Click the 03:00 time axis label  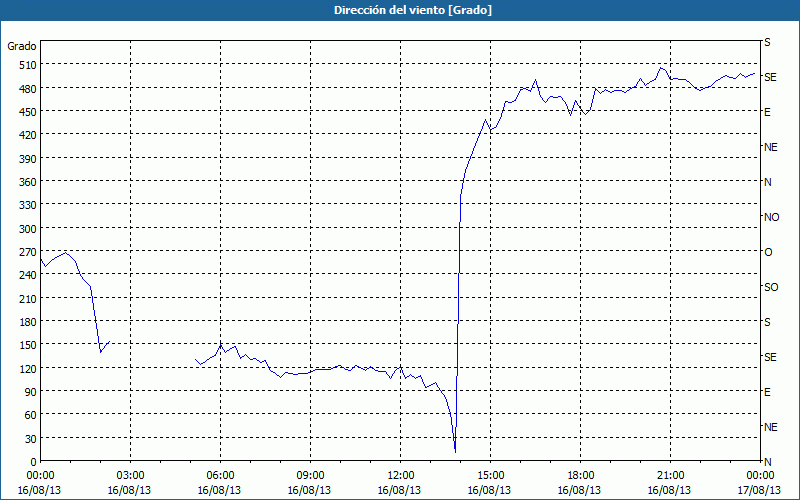(x=130, y=476)
